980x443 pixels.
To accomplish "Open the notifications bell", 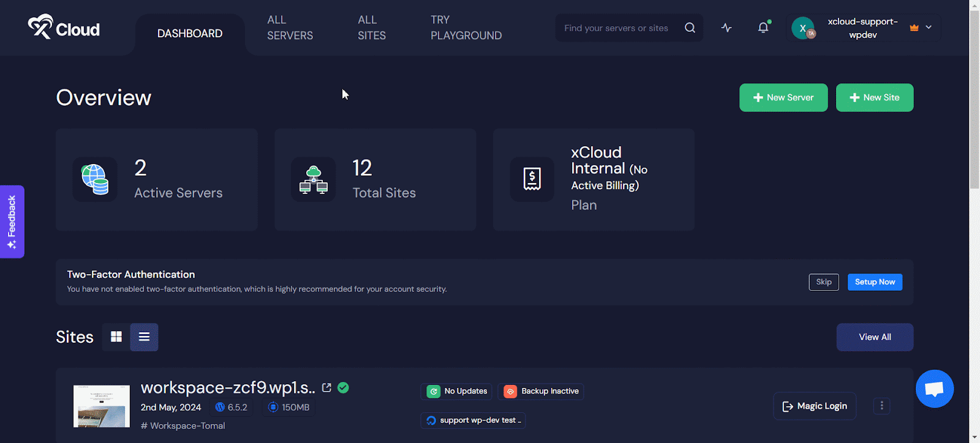I will [763, 28].
